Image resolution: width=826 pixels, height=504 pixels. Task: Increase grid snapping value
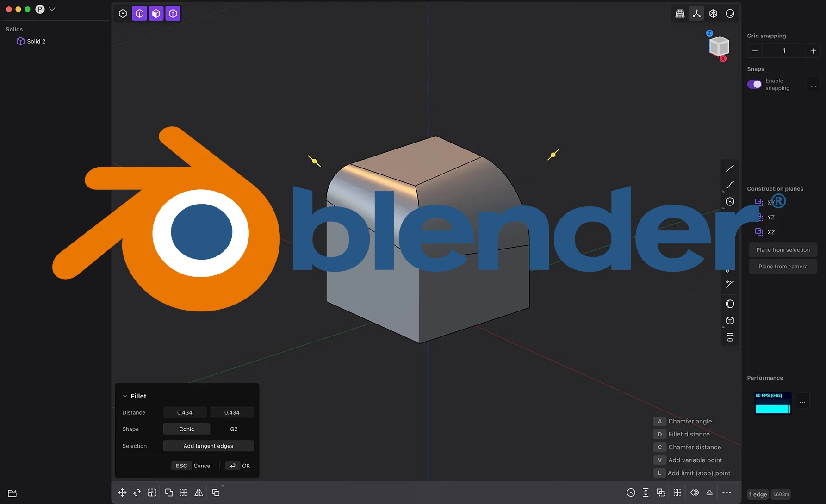click(813, 50)
